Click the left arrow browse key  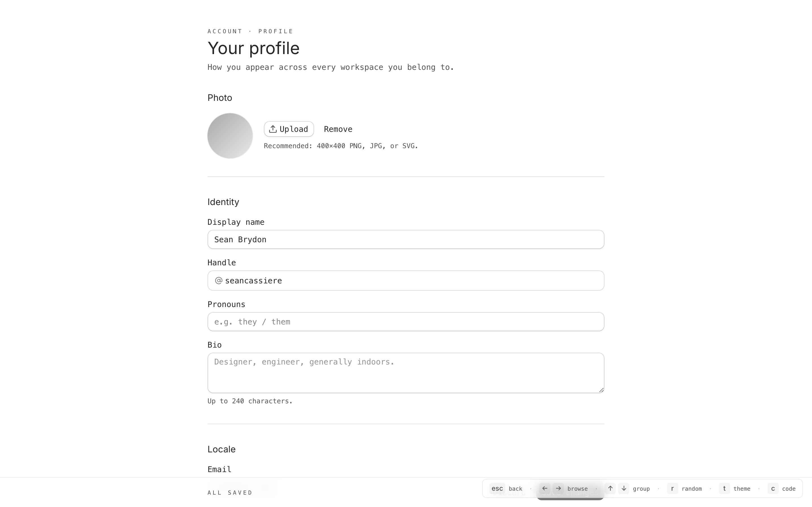[x=545, y=488]
